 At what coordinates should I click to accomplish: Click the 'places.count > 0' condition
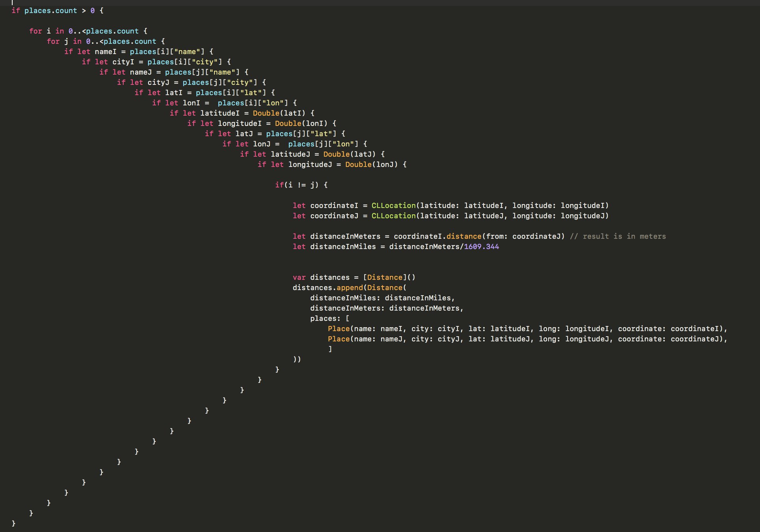tap(59, 11)
